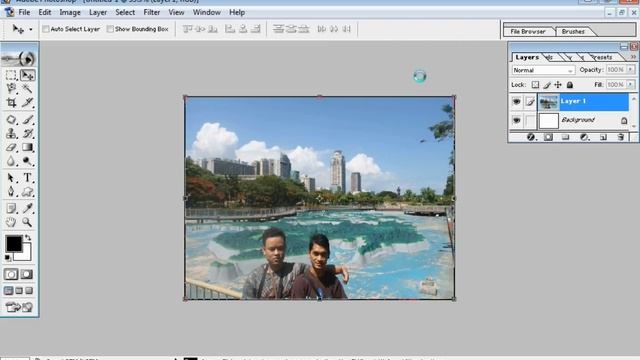
Task: Select the Blur tool
Action: tap(11, 161)
